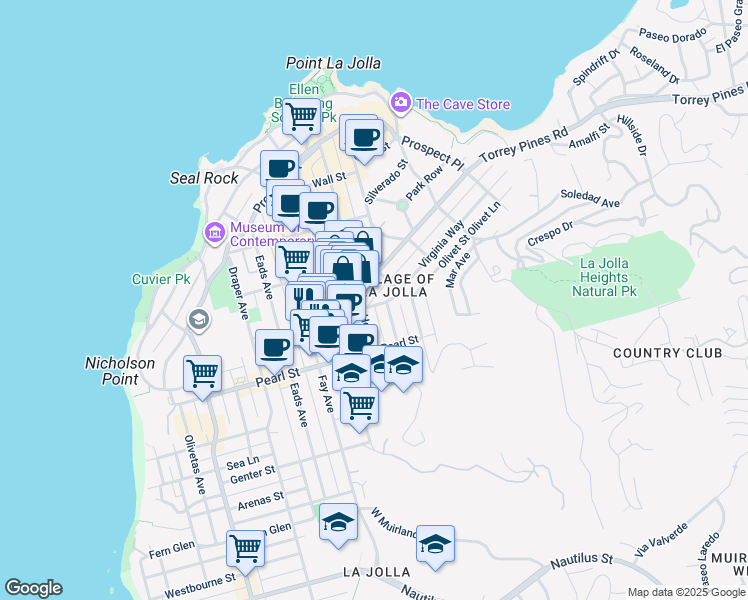The width and height of the screenshot is (748, 600).
Task: Click the graduation cap marker left of W Muirlands
Action: 338,522
